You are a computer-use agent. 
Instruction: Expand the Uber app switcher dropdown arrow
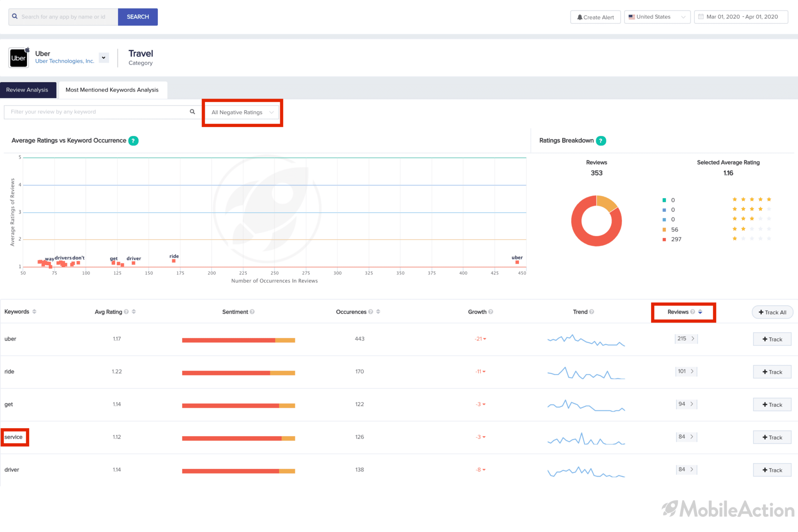coord(103,58)
